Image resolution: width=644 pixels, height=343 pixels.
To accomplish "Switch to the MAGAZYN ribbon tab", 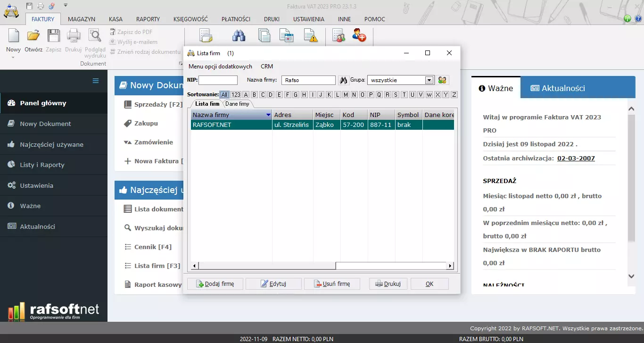I will tap(82, 19).
